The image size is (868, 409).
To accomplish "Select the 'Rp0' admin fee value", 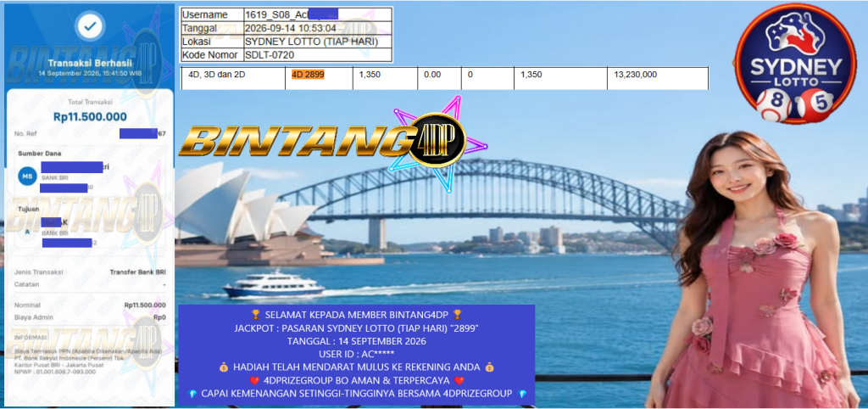I will [159, 317].
